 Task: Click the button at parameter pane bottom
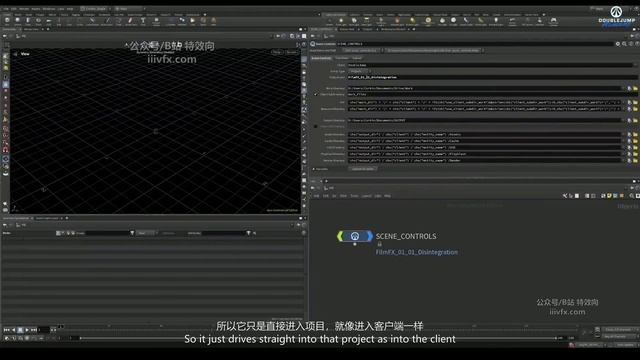(x=363, y=169)
